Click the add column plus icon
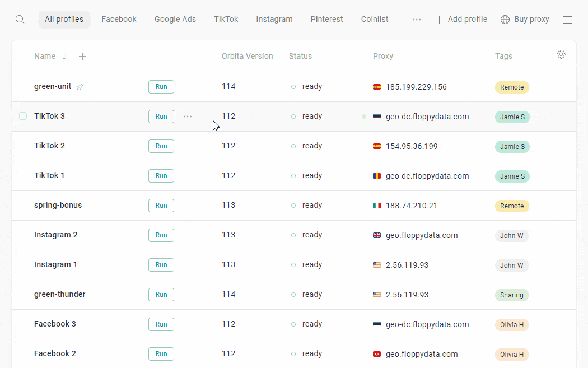Screen dimensions: 588x368 (x=82, y=56)
